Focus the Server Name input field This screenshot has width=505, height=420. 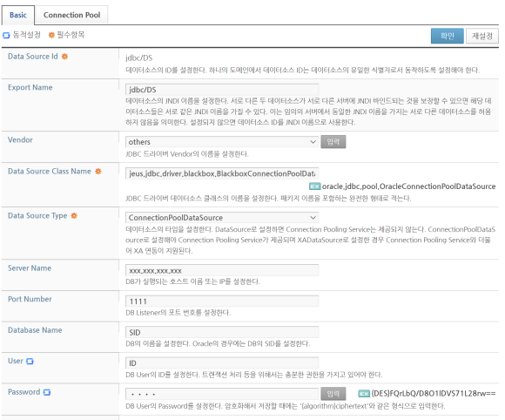click(x=222, y=270)
